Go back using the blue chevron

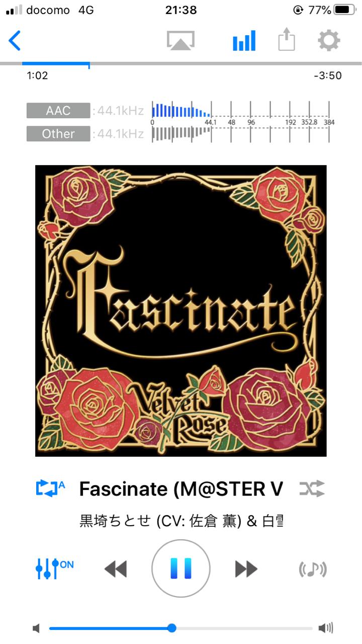[15, 41]
